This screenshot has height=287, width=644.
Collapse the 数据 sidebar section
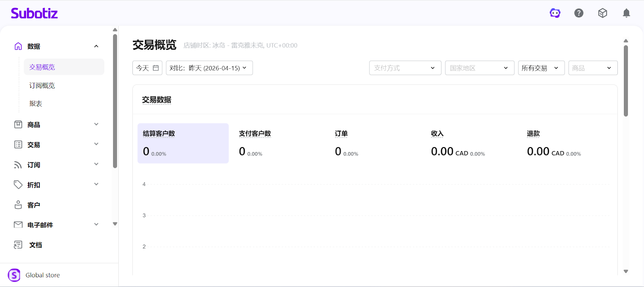click(x=96, y=46)
